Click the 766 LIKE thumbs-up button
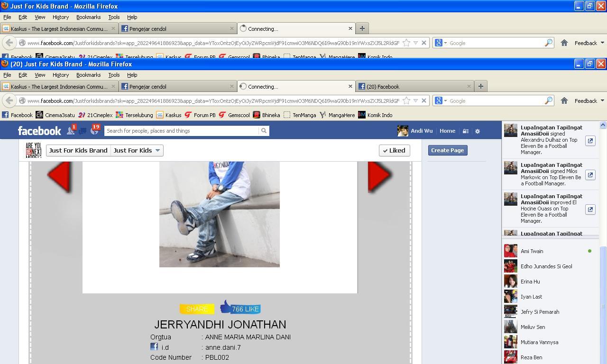Screen dimensions: 607x364 point(240,308)
